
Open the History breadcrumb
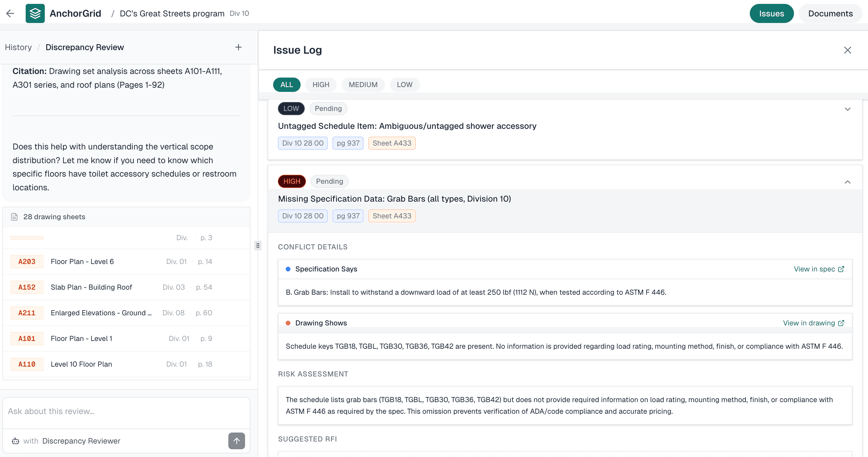[18, 47]
